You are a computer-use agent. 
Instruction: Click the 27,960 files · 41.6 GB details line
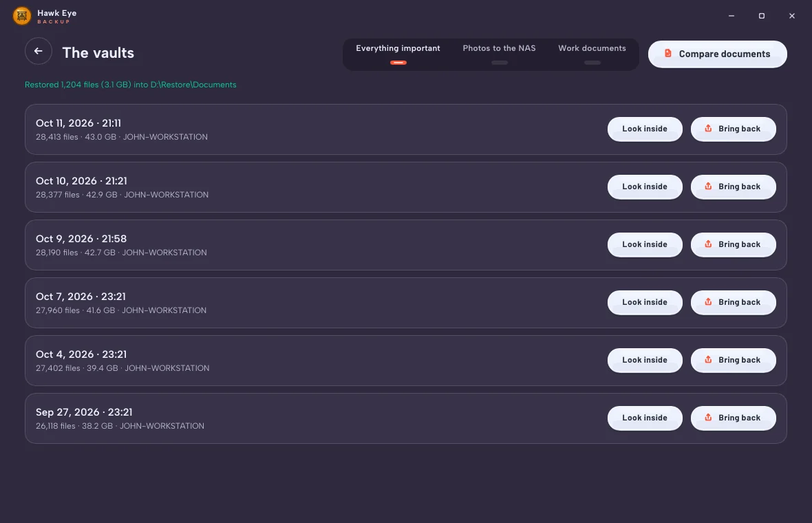(x=121, y=310)
